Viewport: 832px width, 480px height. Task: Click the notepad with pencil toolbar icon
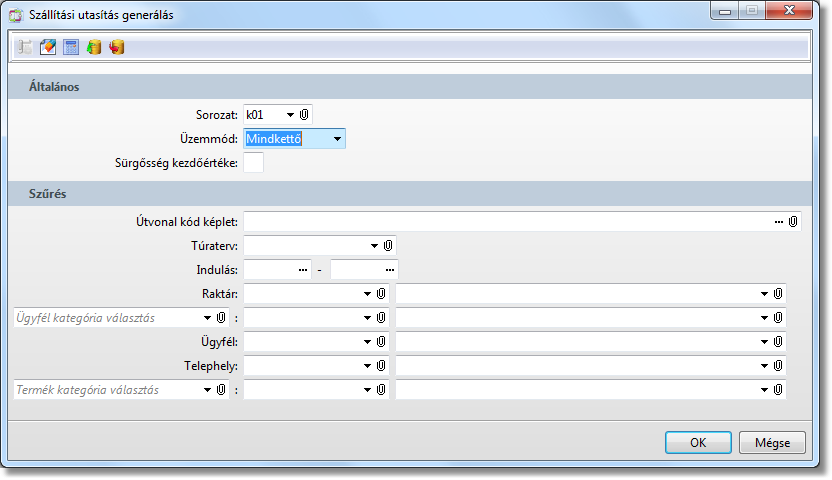coord(47,47)
